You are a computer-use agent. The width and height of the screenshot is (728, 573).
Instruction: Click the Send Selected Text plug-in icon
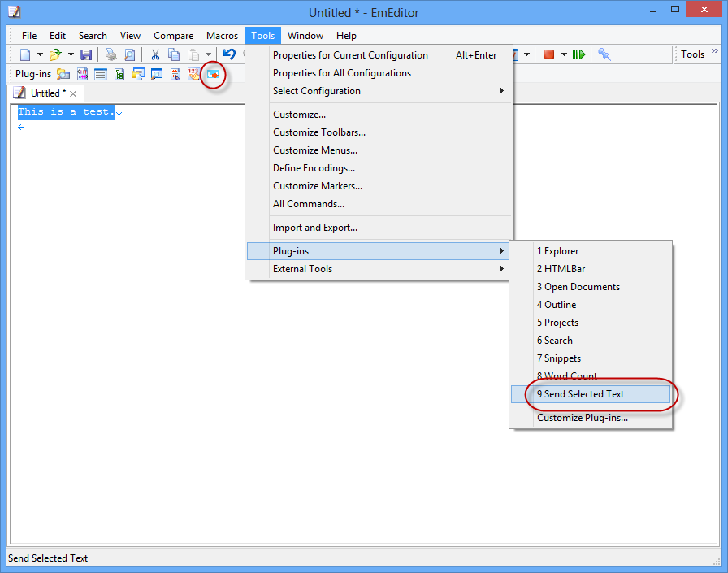pos(213,74)
